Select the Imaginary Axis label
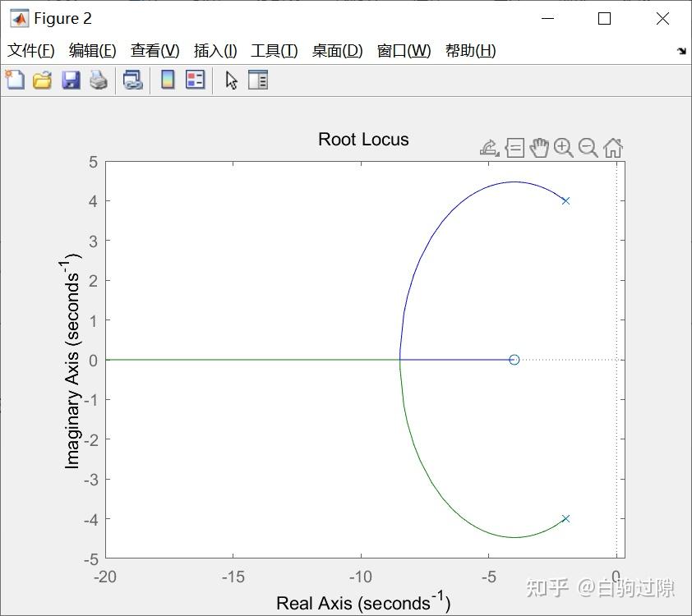 (70, 361)
